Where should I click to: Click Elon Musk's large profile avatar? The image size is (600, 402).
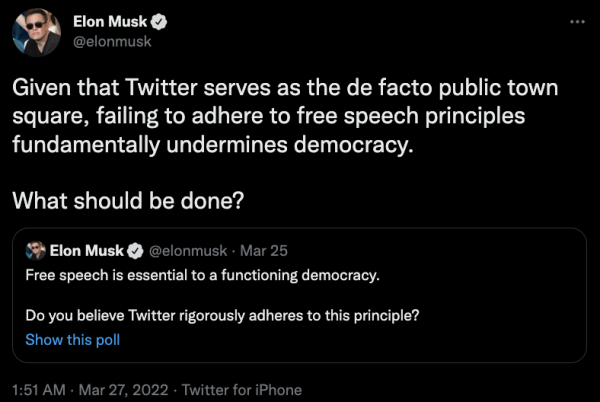[36, 33]
